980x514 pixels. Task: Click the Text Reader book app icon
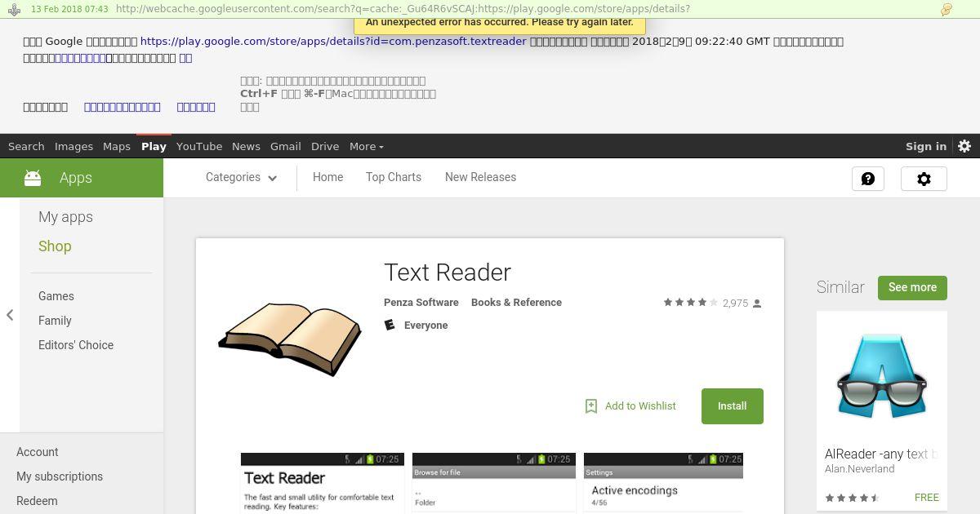(290, 339)
